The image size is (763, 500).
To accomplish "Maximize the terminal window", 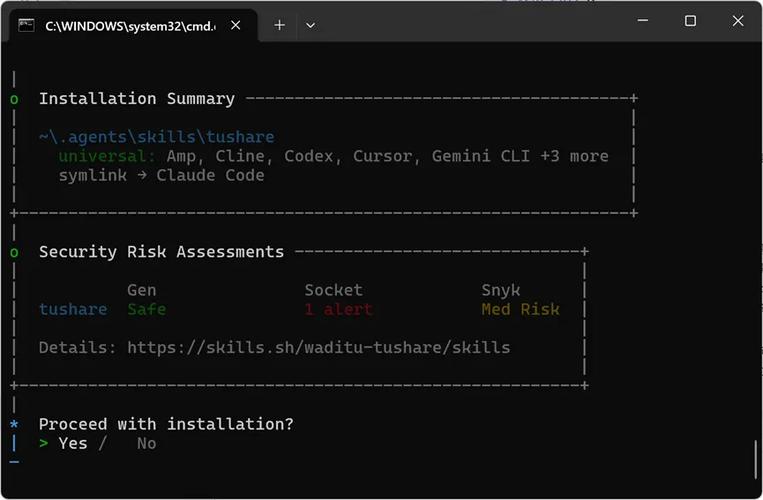I will (690, 21).
